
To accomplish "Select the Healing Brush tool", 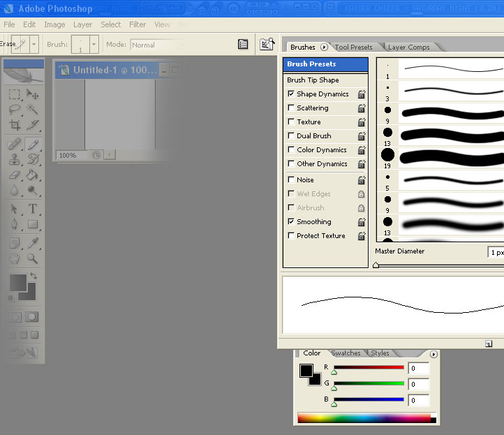I will pyautogui.click(x=14, y=145).
